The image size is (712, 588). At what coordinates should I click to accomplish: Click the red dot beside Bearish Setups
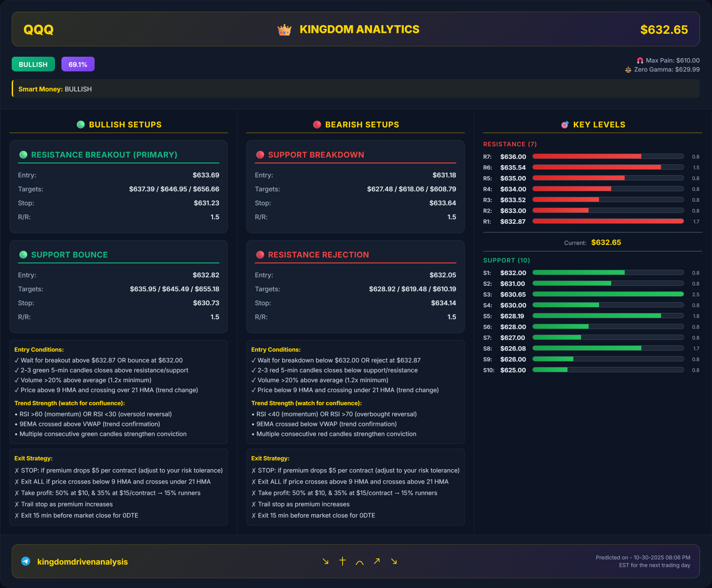click(317, 125)
